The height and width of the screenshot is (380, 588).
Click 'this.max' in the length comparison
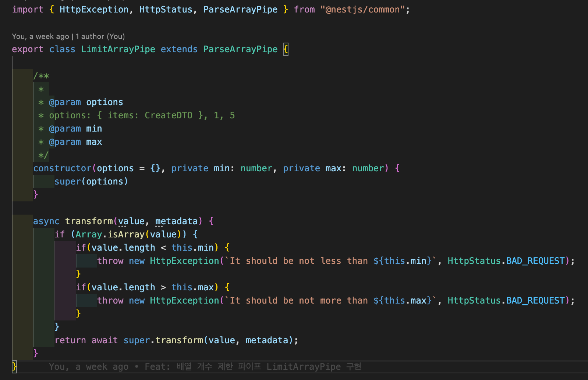(x=192, y=287)
